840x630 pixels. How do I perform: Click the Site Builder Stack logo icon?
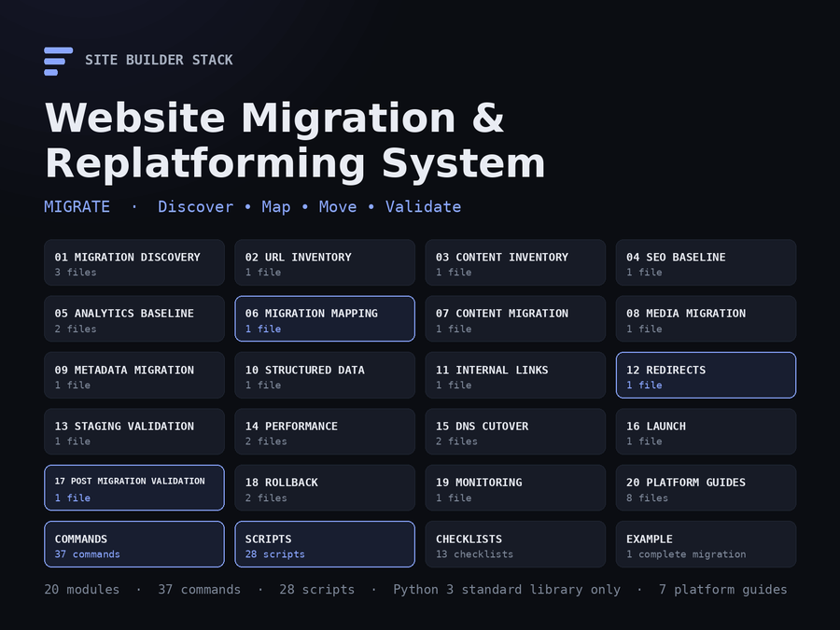(x=58, y=61)
